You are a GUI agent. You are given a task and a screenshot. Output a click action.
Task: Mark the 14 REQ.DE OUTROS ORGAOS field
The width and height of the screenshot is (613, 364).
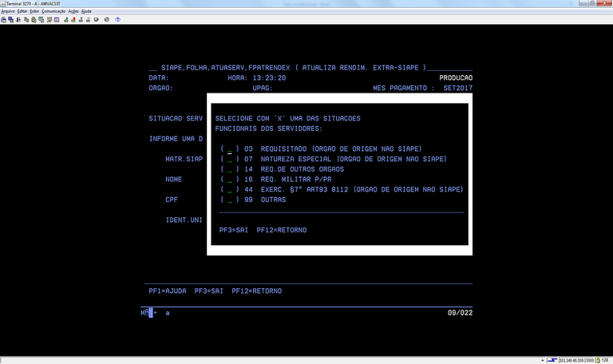230,169
